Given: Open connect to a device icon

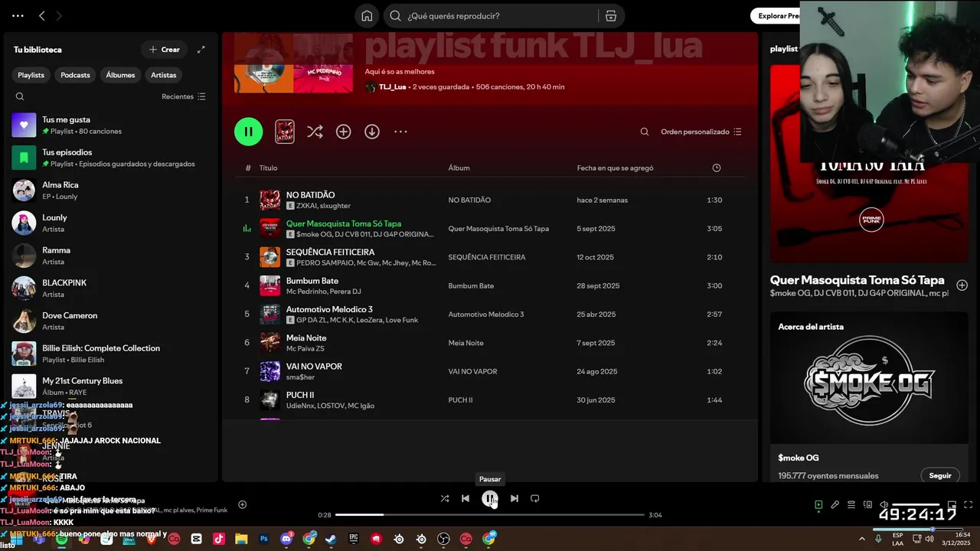Looking at the screenshot, I should (868, 505).
